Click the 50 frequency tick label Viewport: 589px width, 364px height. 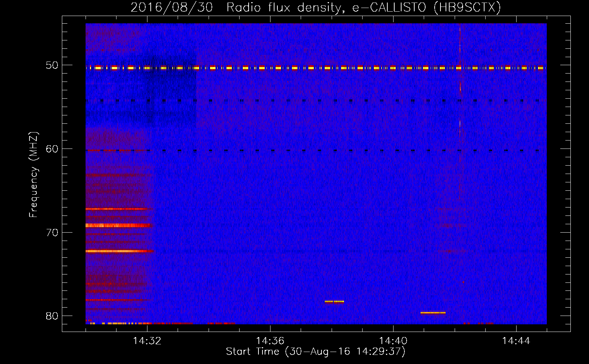(52, 65)
